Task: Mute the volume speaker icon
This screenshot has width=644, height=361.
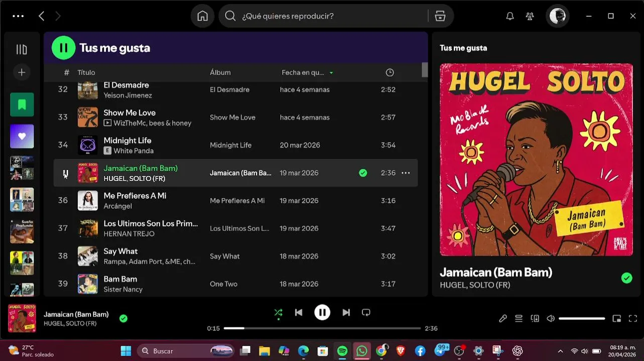Action: (x=551, y=318)
